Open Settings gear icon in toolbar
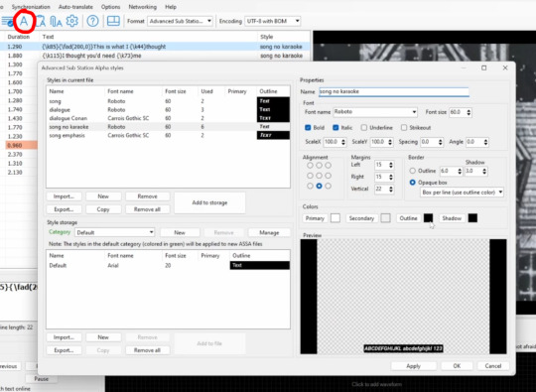 72,21
